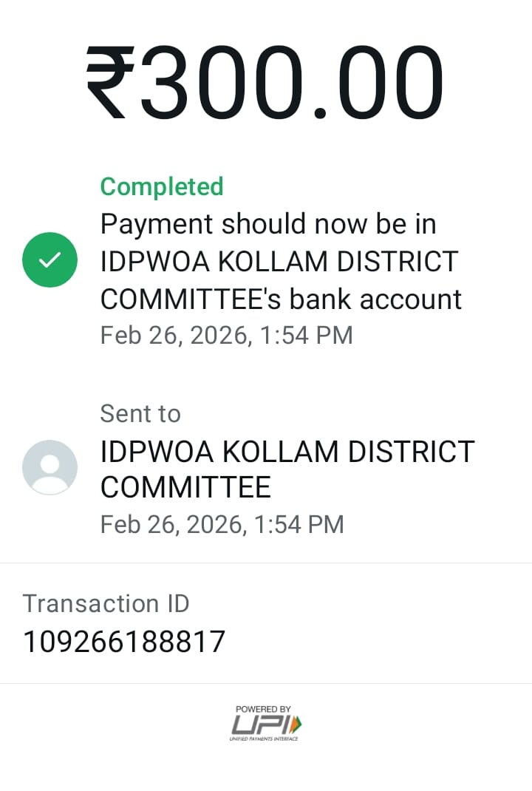The height and width of the screenshot is (791, 532).
Task: Open recipient name beside the profile avatar
Action: 287,451
